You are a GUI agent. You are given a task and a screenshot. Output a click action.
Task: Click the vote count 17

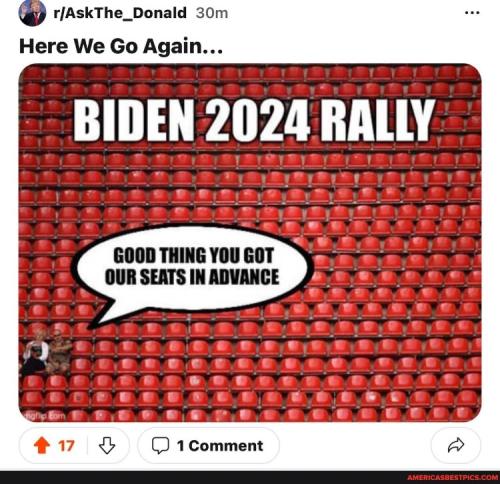pos(66,446)
